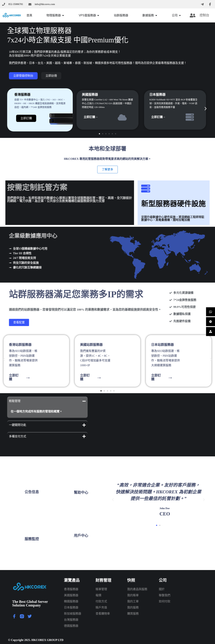Open 公告信息 link
Viewport: 215px width, 644px height.
point(32,492)
